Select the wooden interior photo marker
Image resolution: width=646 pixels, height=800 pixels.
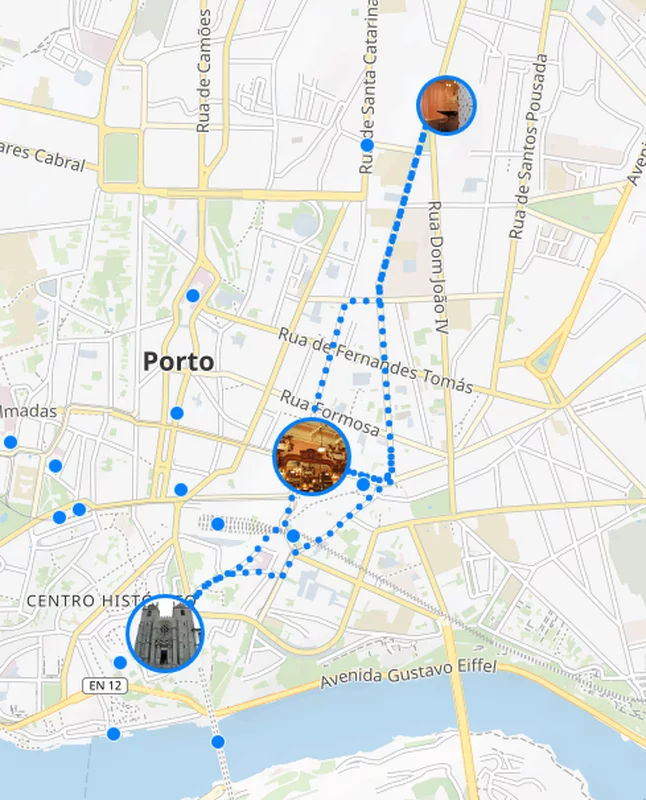click(x=446, y=105)
